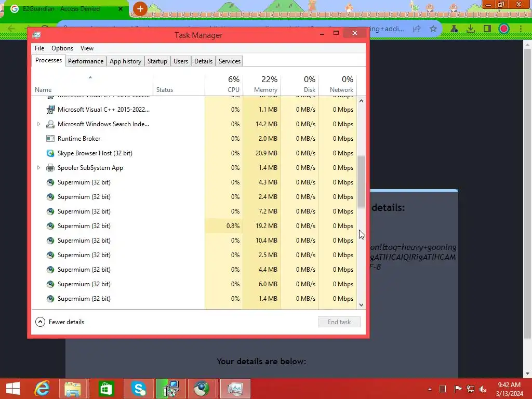Click the Supermium icon using 10.4 MB
The height and width of the screenshot is (399, 532).
[x=50, y=241]
